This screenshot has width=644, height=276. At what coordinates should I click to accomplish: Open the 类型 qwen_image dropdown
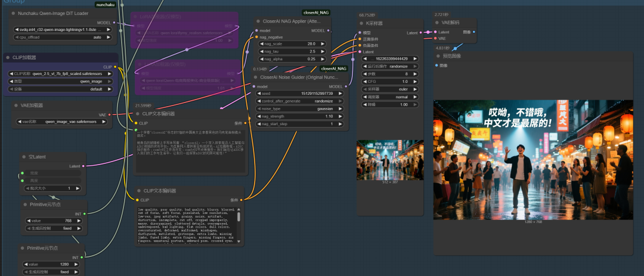pyautogui.click(x=60, y=81)
